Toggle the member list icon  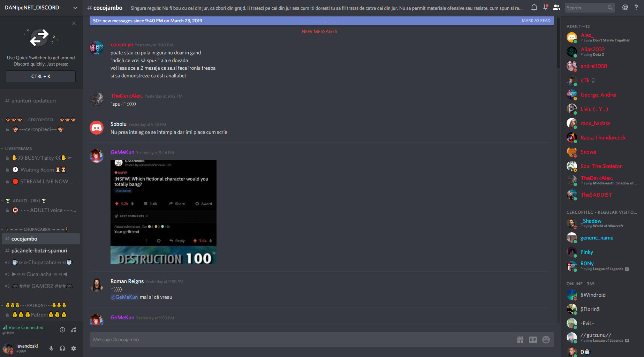[x=556, y=7]
